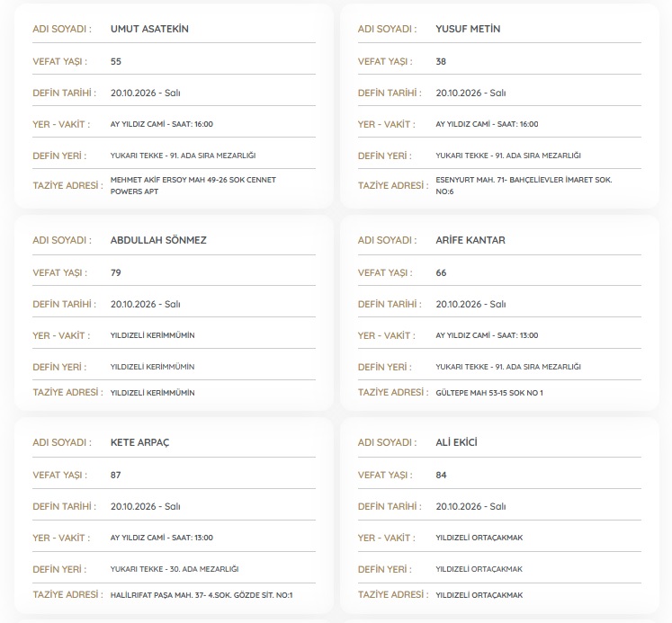The height and width of the screenshot is (623, 672).
Task: Click YER - VAKİT value YILDIZELİ ORTAÇAKMAK
Action: click(x=479, y=538)
